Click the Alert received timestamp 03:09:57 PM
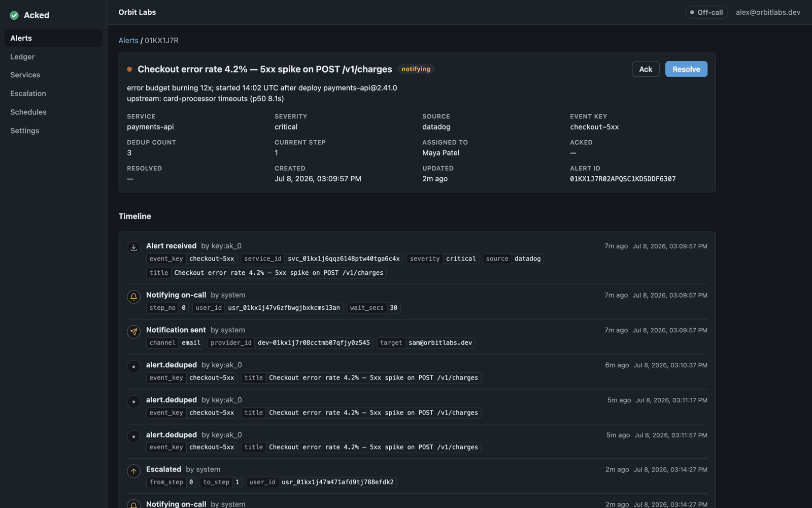The width and height of the screenshot is (812, 508). [670, 246]
